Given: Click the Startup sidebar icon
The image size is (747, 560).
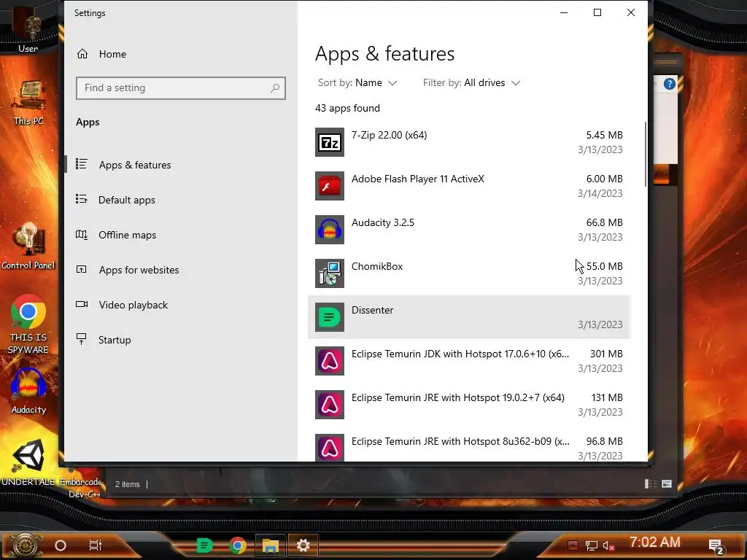Looking at the screenshot, I should point(82,339).
